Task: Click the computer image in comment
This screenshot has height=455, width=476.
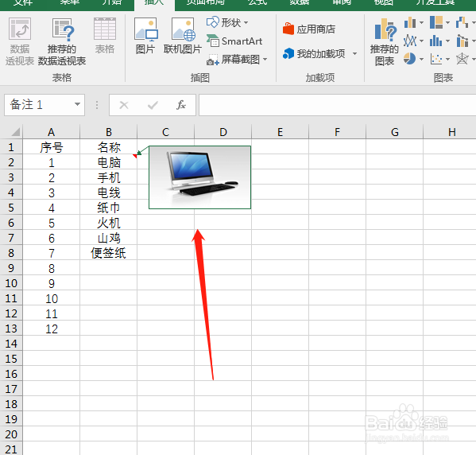Action: click(x=199, y=177)
